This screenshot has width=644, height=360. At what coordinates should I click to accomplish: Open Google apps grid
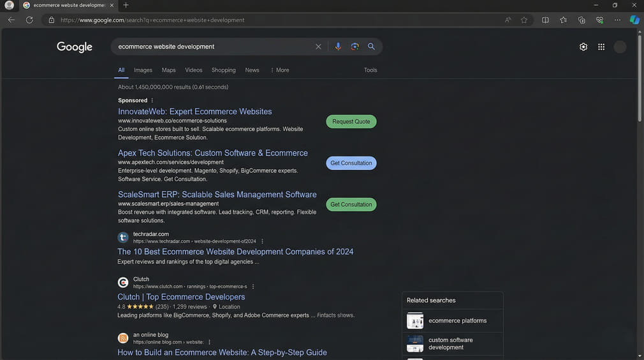[601, 47]
